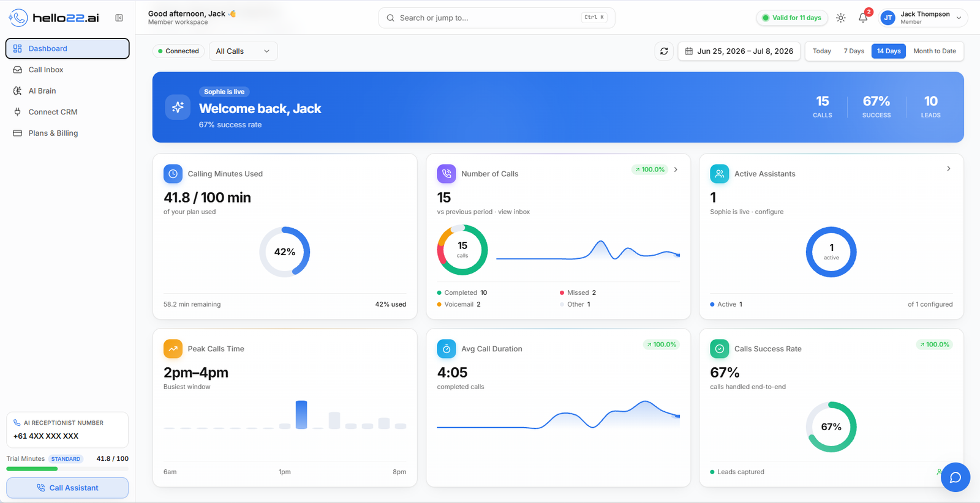Image resolution: width=980 pixels, height=503 pixels.
Task: Click the Other 1 legend entry
Action: click(575, 304)
